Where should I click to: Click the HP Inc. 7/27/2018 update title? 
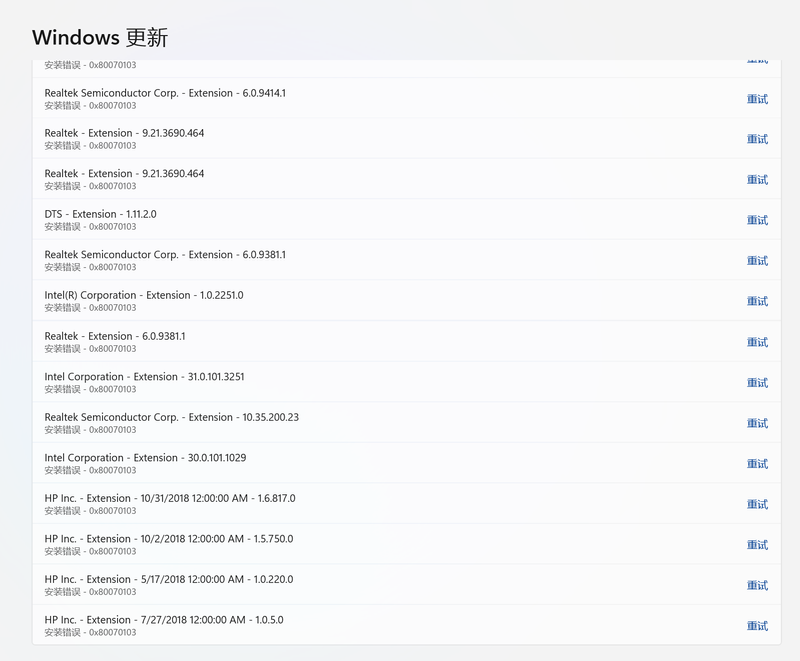163,620
